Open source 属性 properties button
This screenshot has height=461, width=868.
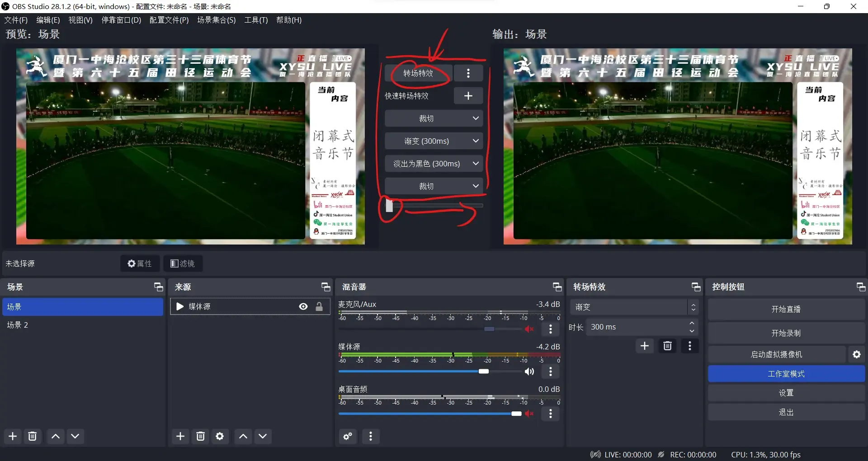pyautogui.click(x=140, y=263)
